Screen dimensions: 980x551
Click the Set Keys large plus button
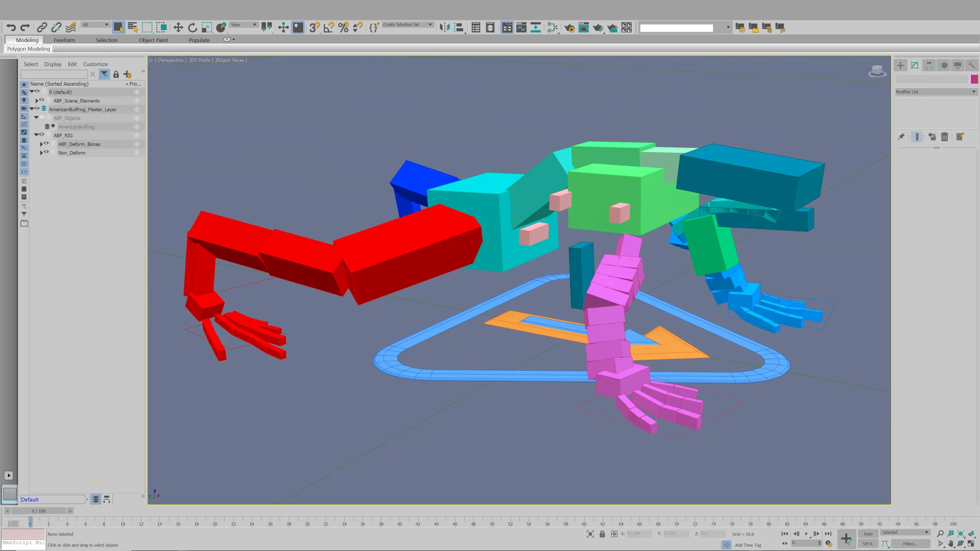pos(846,539)
